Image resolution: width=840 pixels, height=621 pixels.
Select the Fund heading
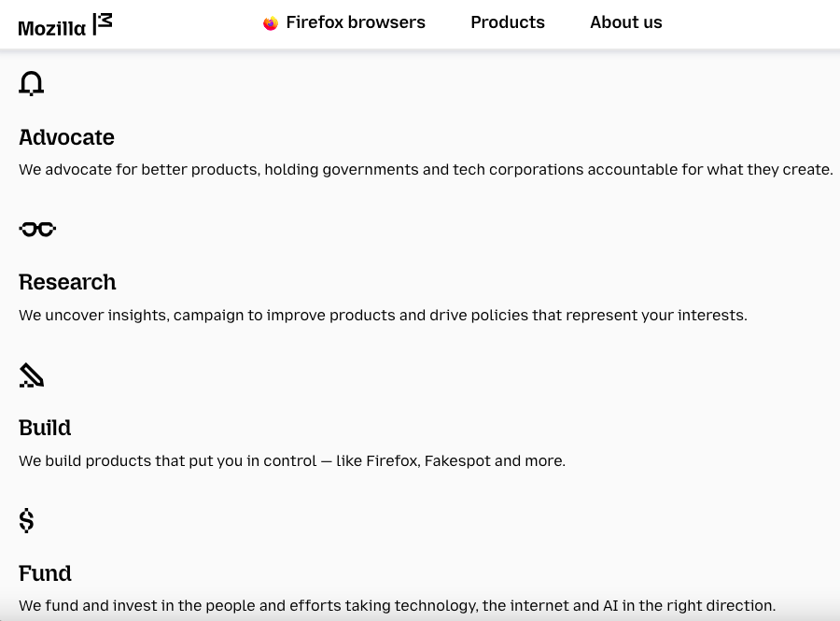tap(45, 573)
